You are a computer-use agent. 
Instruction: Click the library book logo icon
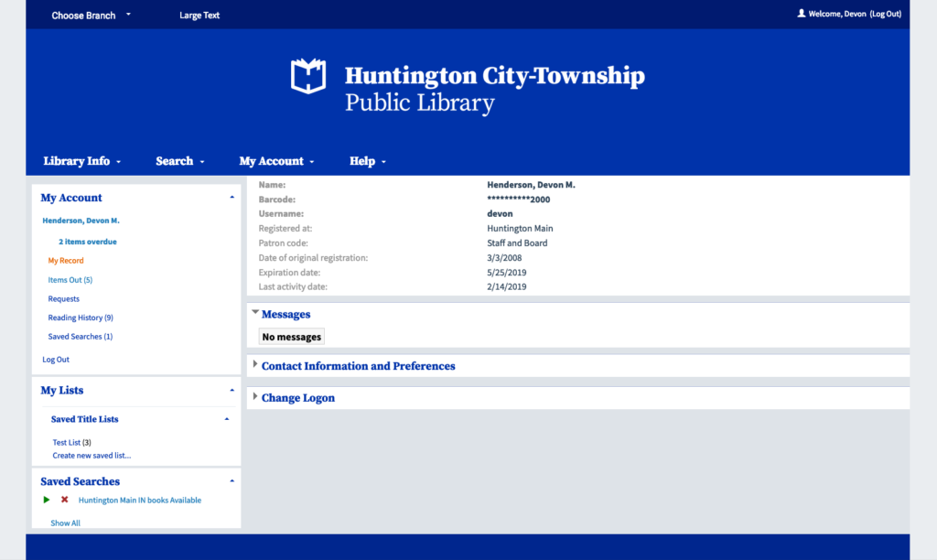point(308,76)
